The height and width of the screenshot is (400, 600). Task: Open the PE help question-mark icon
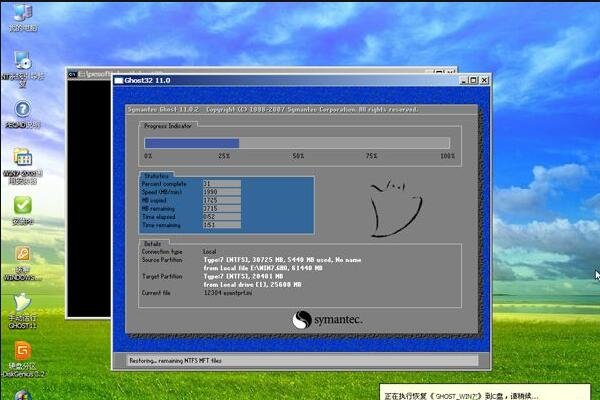(21, 110)
